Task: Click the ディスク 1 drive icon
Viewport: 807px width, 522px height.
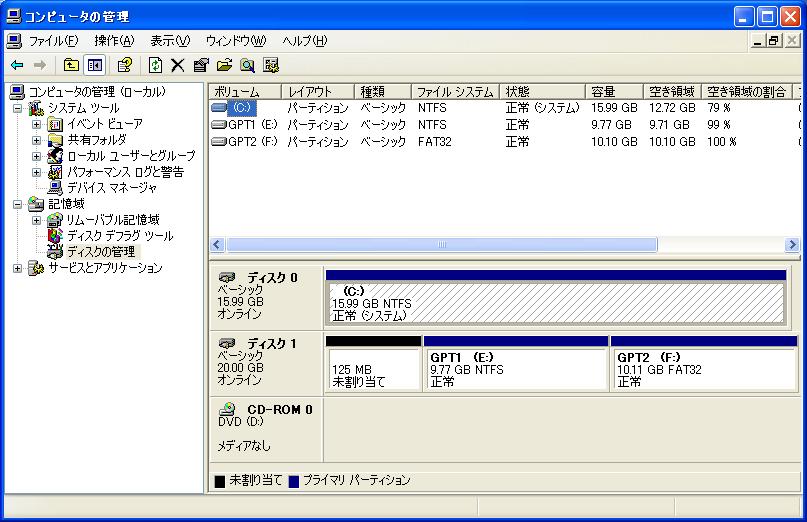Action: (227, 343)
